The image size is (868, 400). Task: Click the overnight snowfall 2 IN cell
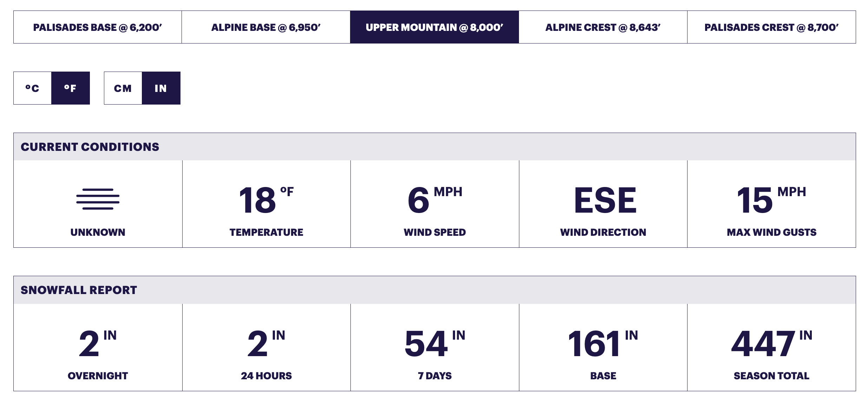tap(98, 347)
